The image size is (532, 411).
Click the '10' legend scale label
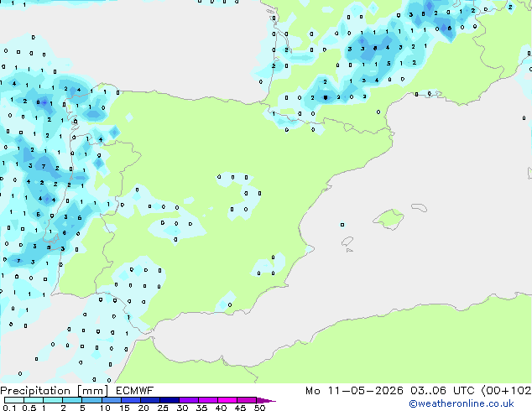(105, 408)
